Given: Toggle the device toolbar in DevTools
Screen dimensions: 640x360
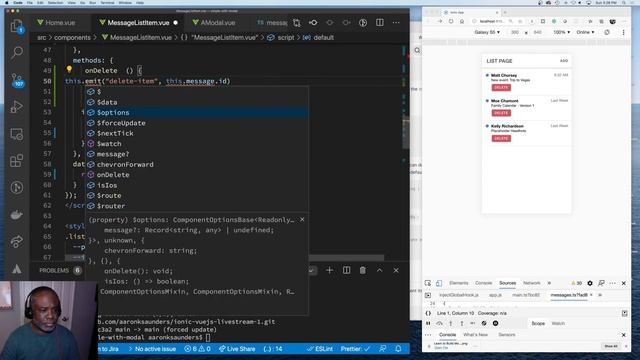Looking at the screenshot, I should click(x=439, y=283).
